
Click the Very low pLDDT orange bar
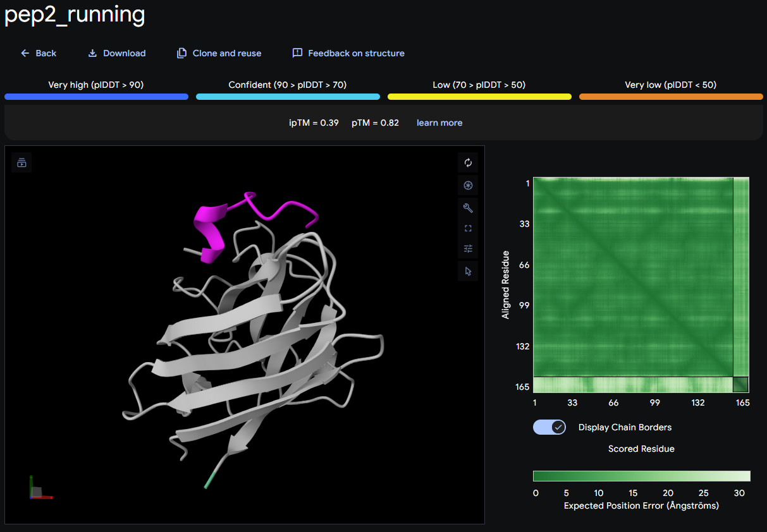[x=671, y=97]
